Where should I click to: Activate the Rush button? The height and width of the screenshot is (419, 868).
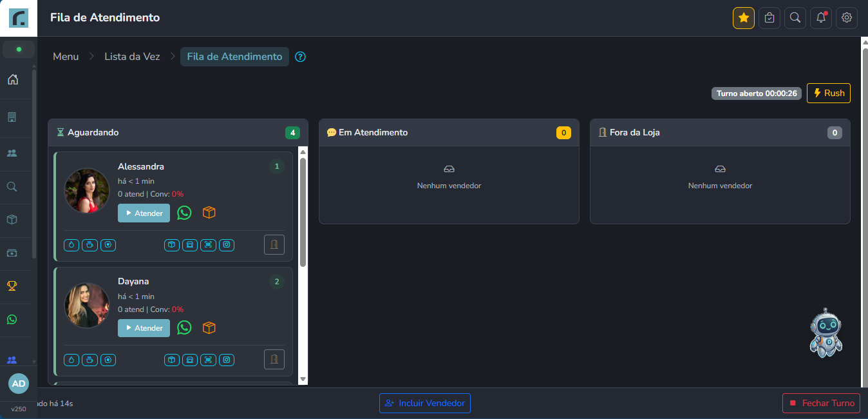[829, 93]
